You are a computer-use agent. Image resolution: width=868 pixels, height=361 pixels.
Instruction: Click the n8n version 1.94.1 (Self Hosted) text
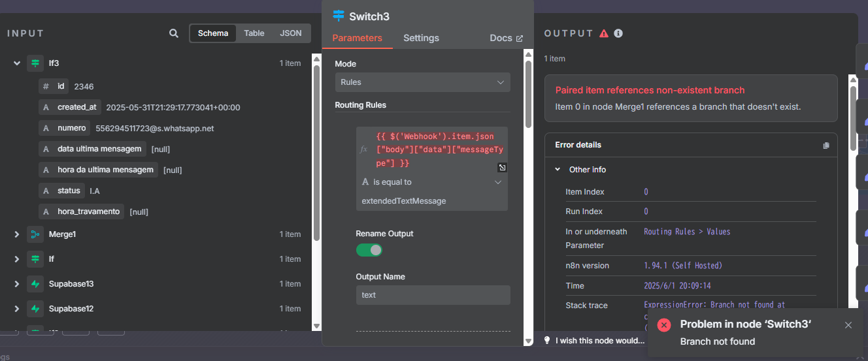tap(683, 266)
